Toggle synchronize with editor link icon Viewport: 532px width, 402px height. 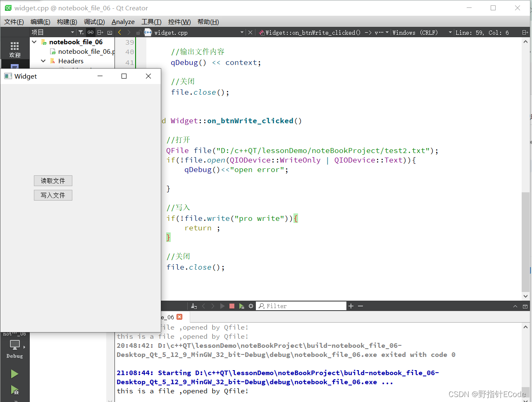click(x=90, y=32)
